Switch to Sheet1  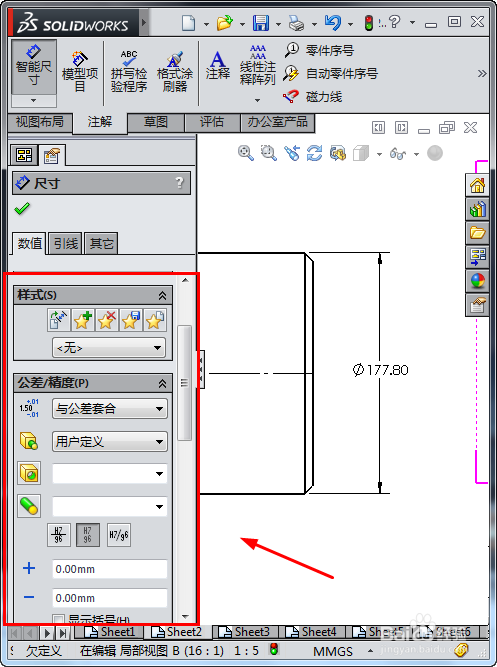point(109,632)
